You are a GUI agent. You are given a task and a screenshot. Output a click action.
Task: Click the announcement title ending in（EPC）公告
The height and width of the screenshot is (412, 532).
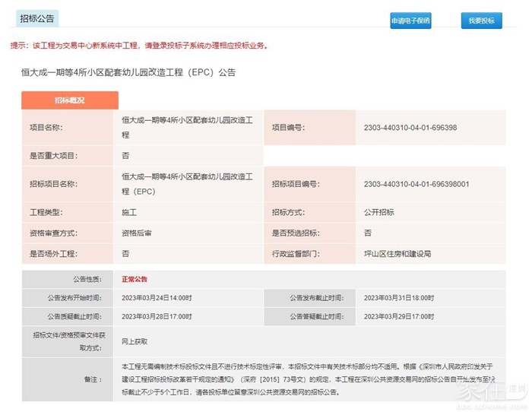point(128,72)
